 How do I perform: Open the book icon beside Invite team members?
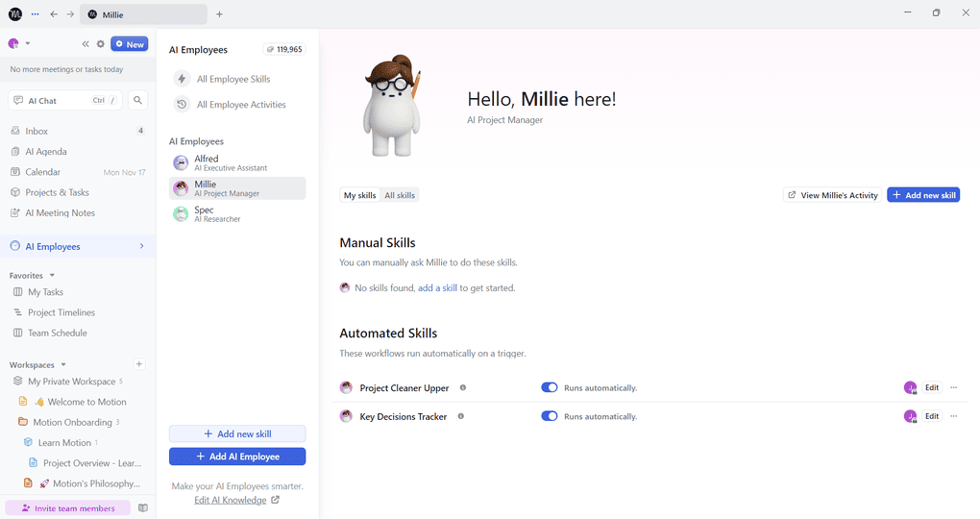point(143,507)
